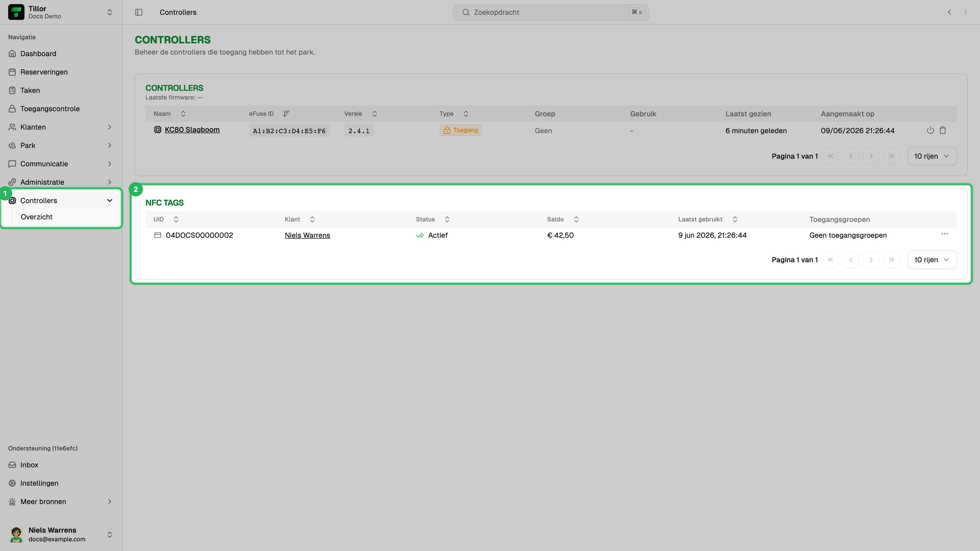Click the Communicatie chat icon
Viewport: 980px width, 551px height.
click(x=12, y=164)
